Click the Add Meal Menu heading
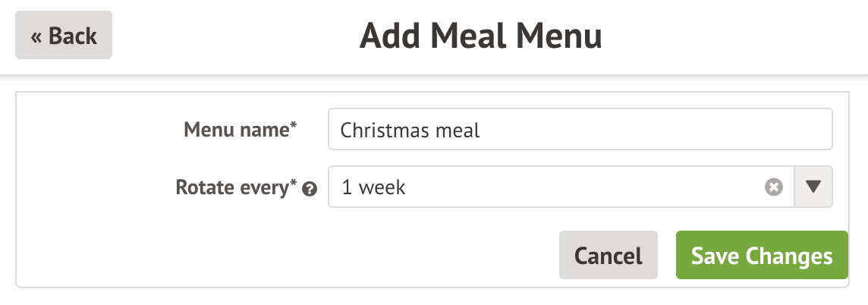868x305 pixels. coord(480,36)
